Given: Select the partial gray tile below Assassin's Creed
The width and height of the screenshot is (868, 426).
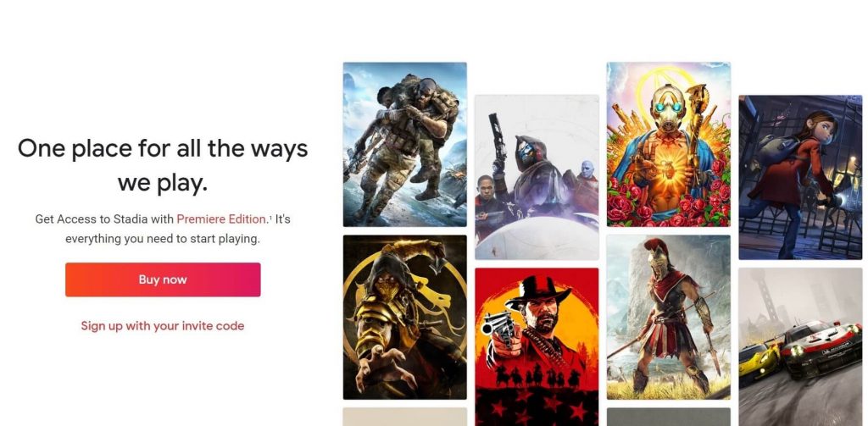Looking at the screenshot, I should 668,418.
